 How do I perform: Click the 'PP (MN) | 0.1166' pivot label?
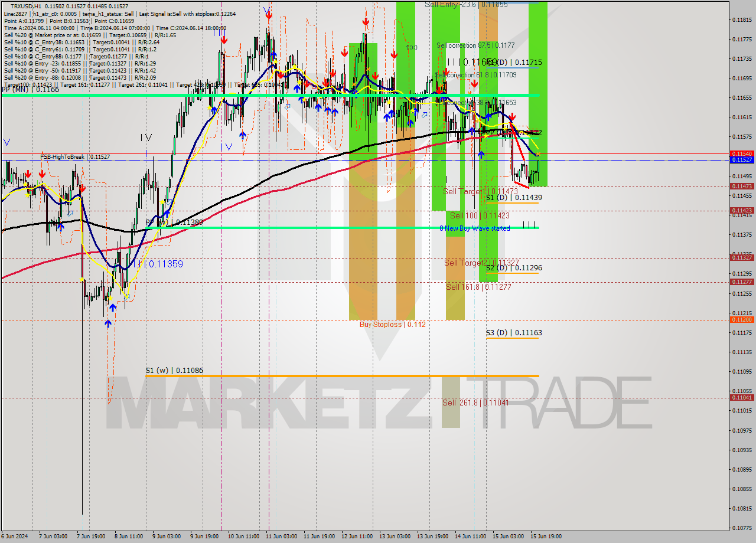[30, 90]
